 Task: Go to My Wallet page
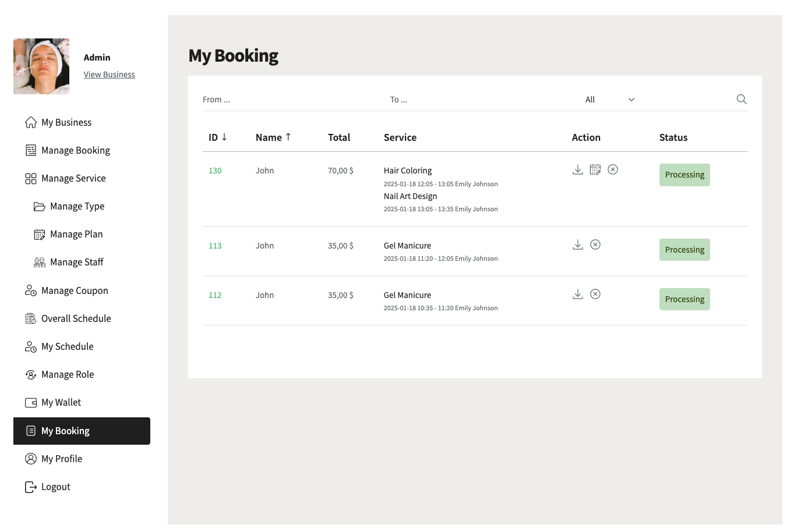point(61,402)
